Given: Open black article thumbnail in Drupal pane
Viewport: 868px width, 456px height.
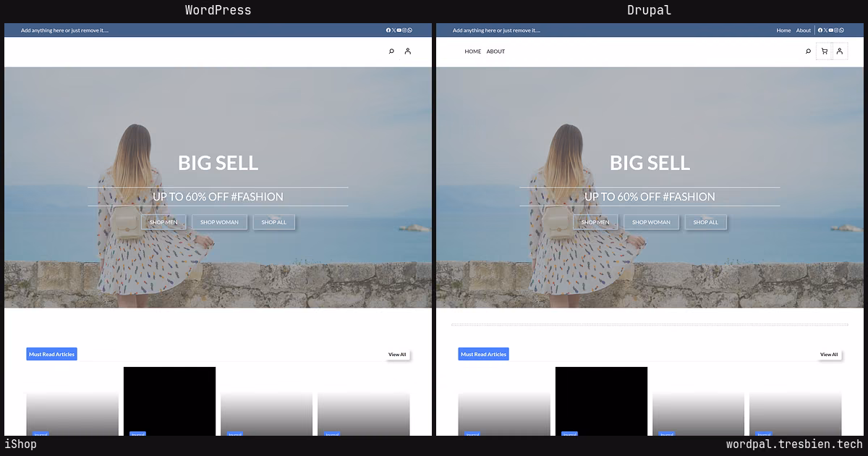Looking at the screenshot, I should pos(601,401).
